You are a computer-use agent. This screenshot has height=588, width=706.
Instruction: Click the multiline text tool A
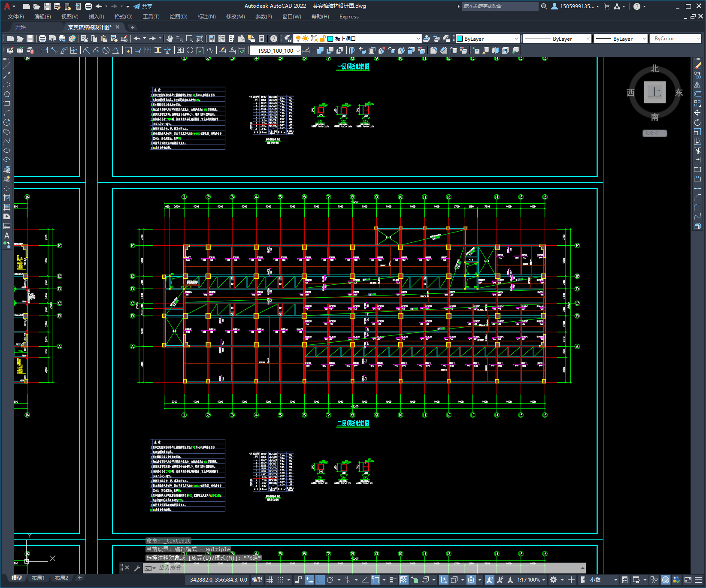coord(6,235)
